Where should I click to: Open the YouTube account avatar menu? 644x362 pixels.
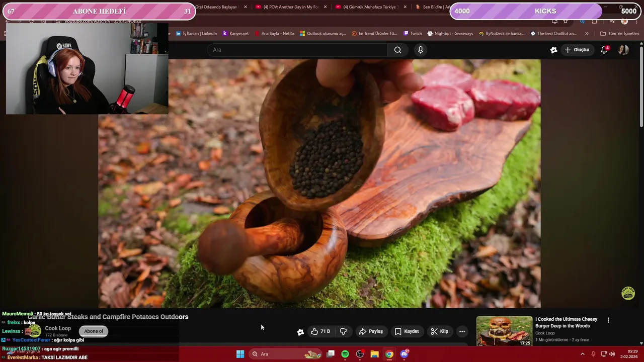tap(623, 50)
